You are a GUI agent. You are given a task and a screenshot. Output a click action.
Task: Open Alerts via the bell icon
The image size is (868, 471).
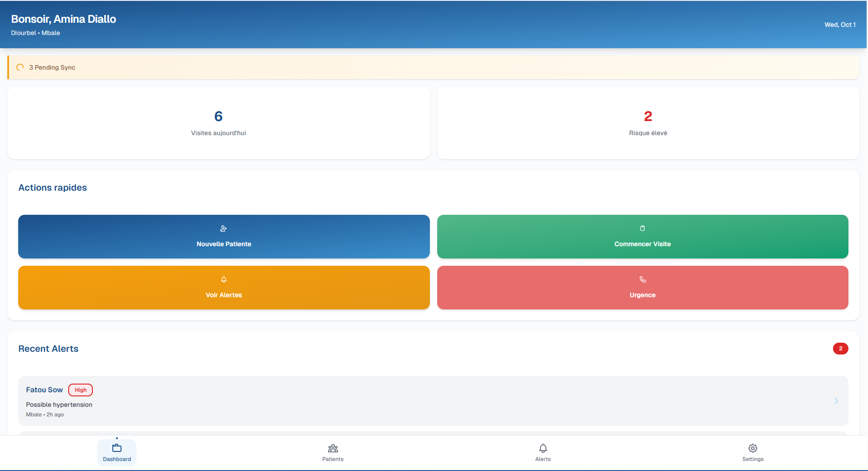pos(542,448)
